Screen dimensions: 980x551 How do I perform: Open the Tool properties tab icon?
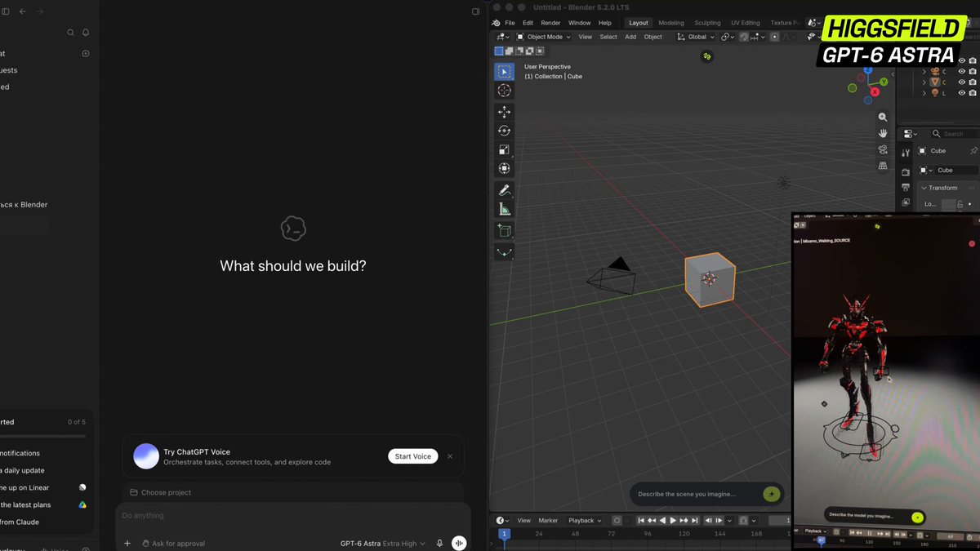(906, 153)
